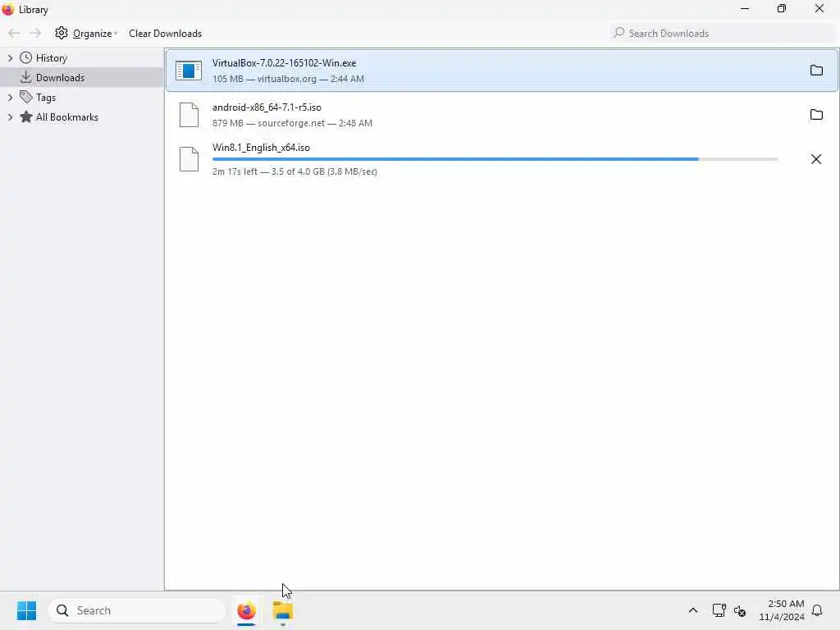The width and height of the screenshot is (840, 630).
Task: Click the taskbar Search box
Action: 137,610
